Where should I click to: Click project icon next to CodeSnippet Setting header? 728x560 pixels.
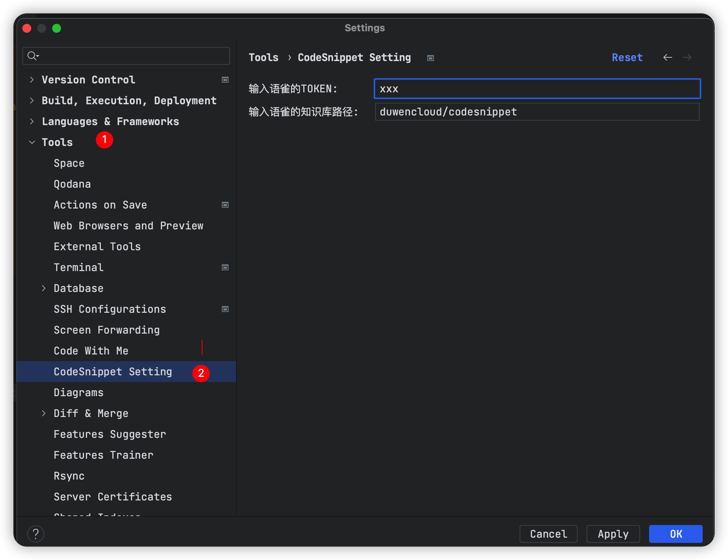431,58
